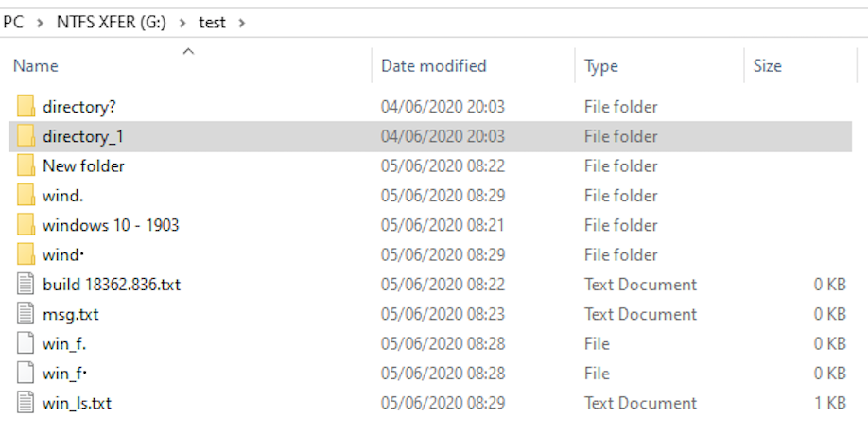Click the directory? folder icon

tap(26, 107)
